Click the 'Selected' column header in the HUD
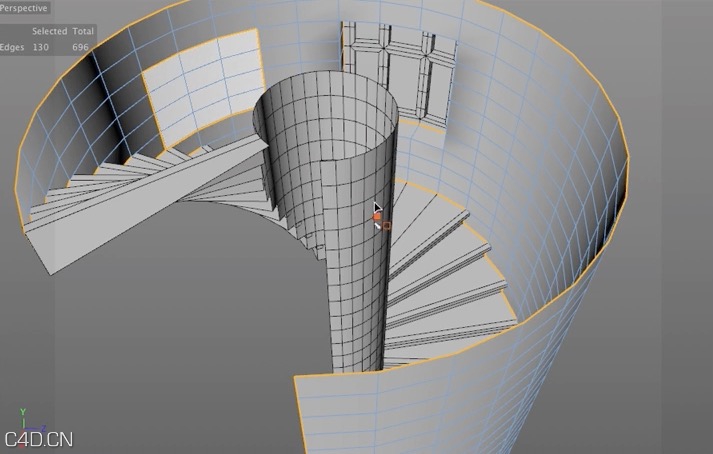This screenshot has width=713, height=454. tap(50, 31)
